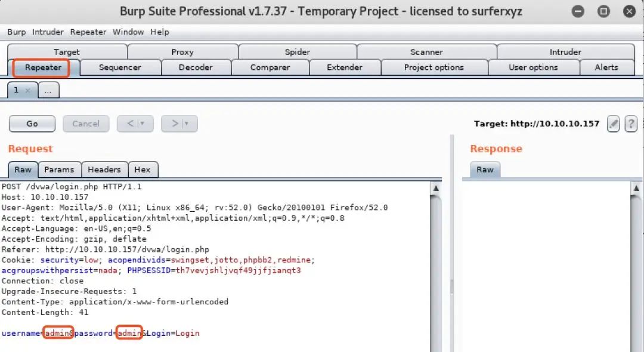Open the Window menu

coord(128,32)
